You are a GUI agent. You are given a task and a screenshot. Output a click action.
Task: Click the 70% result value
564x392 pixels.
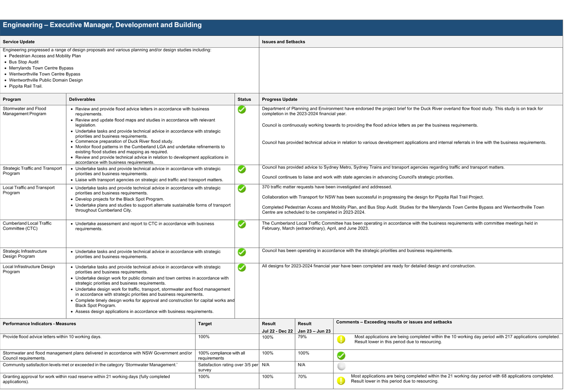(x=302, y=377)
